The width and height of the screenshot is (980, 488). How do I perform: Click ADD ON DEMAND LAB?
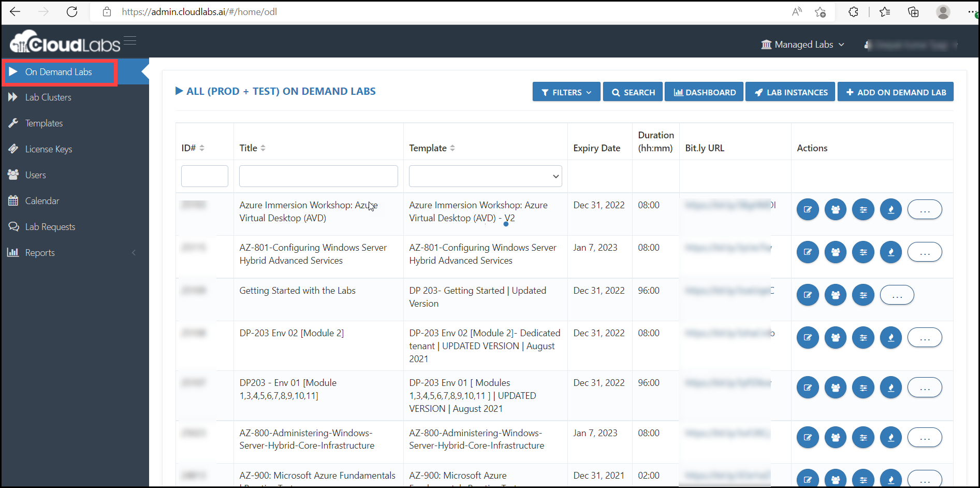pos(896,92)
